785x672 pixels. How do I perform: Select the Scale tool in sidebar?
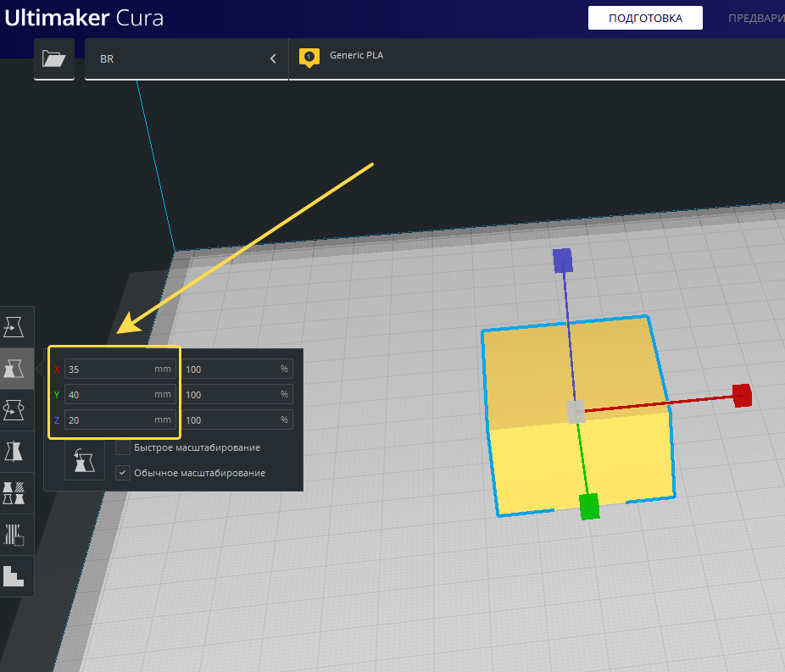pos(14,369)
